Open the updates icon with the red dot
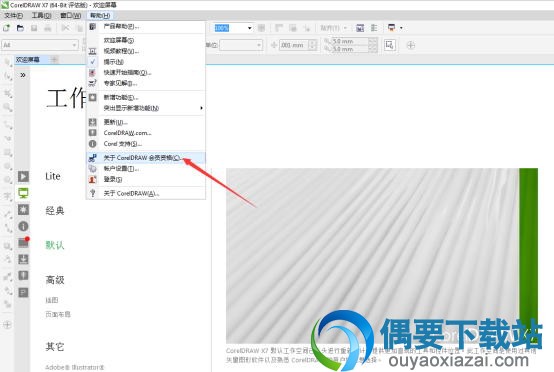 23,242
